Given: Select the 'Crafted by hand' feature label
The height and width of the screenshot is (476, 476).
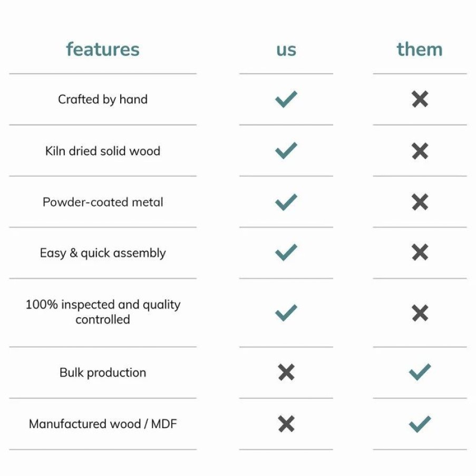Looking at the screenshot, I should (103, 100).
